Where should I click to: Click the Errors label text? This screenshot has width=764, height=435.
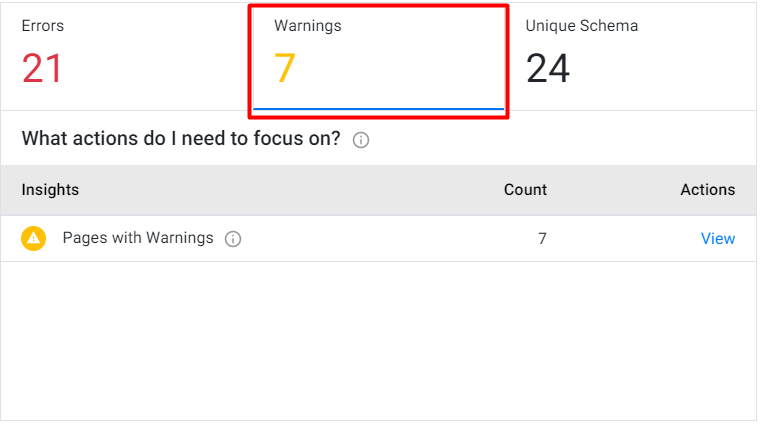pos(42,26)
